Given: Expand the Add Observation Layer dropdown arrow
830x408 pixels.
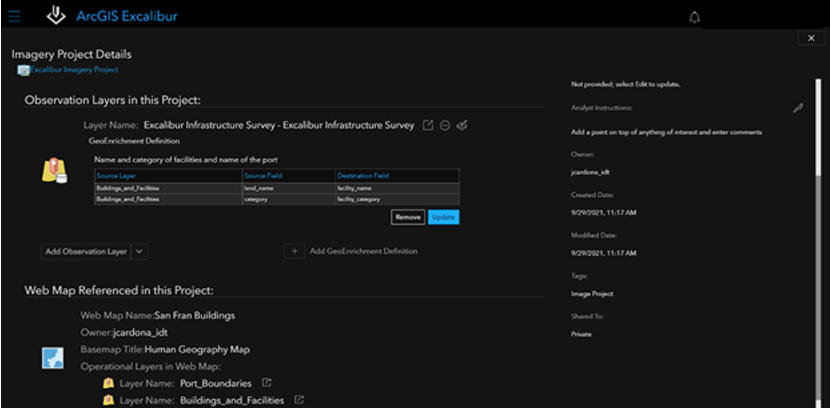Looking at the screenshot, I should click(x=139, y=252).
